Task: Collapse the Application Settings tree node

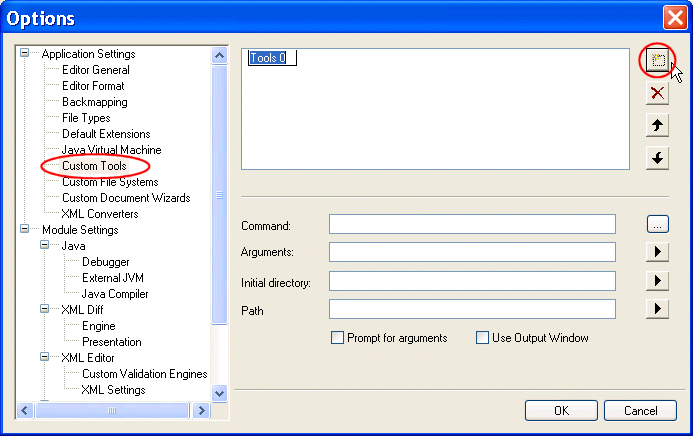Action: (25, 54)
